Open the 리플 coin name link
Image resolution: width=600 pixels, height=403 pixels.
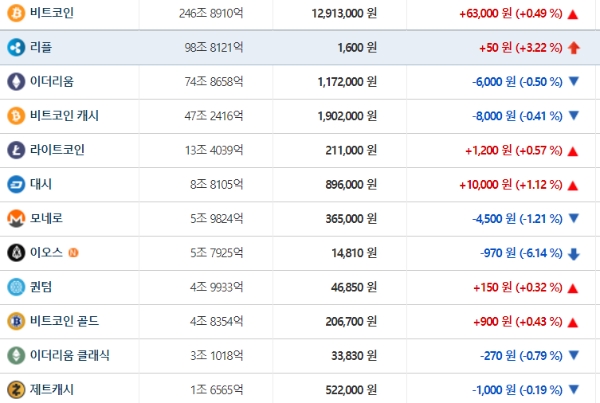(41, 47)
